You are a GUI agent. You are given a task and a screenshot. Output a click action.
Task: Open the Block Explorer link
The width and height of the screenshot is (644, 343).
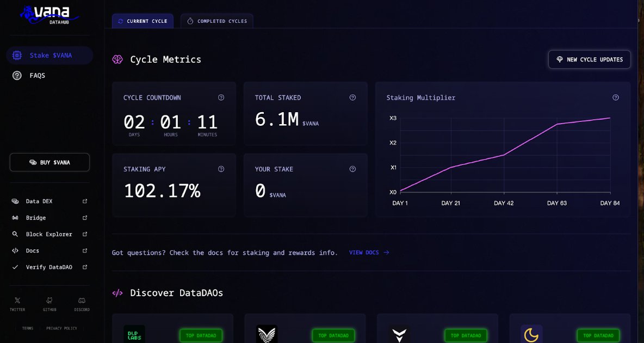coord(49,234)
